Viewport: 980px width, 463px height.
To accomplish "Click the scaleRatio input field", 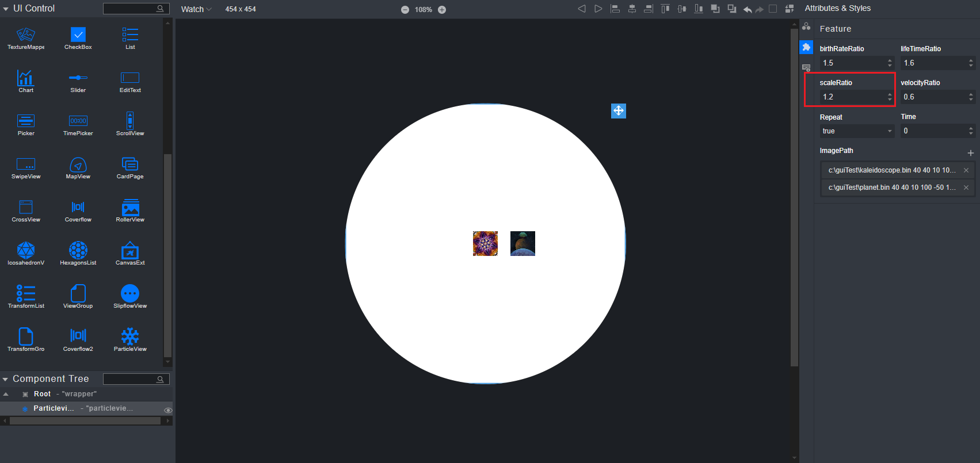I will 853,97.
